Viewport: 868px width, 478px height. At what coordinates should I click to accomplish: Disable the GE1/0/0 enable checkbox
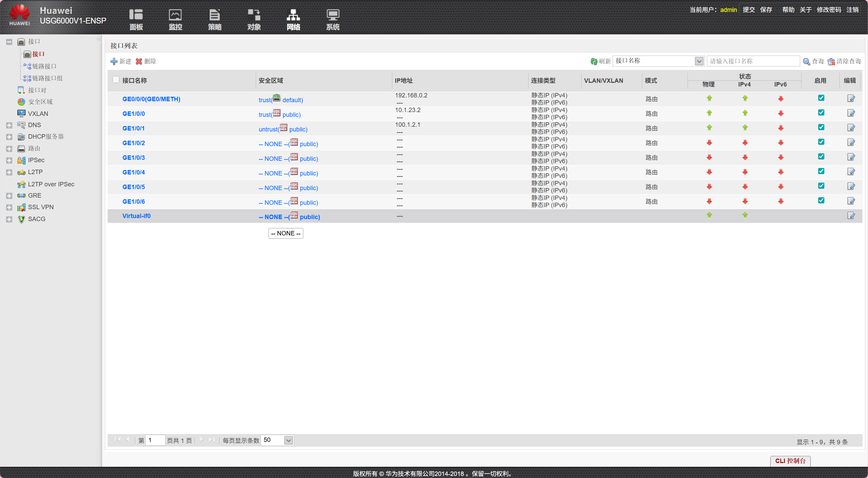click(x=821, y=113)
